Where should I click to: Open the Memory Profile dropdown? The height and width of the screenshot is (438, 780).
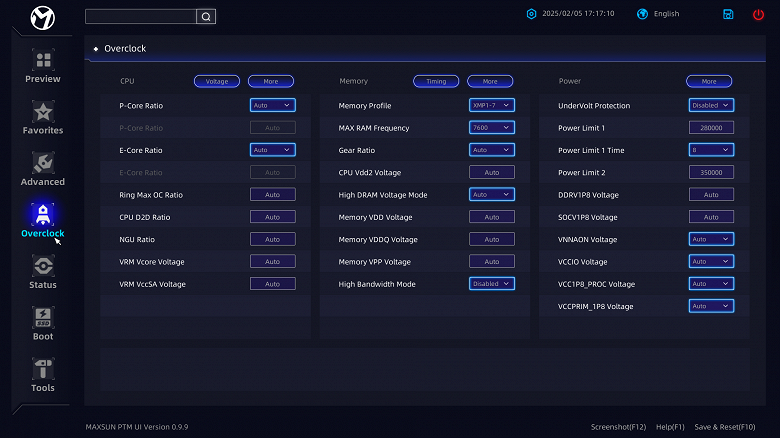491,105
